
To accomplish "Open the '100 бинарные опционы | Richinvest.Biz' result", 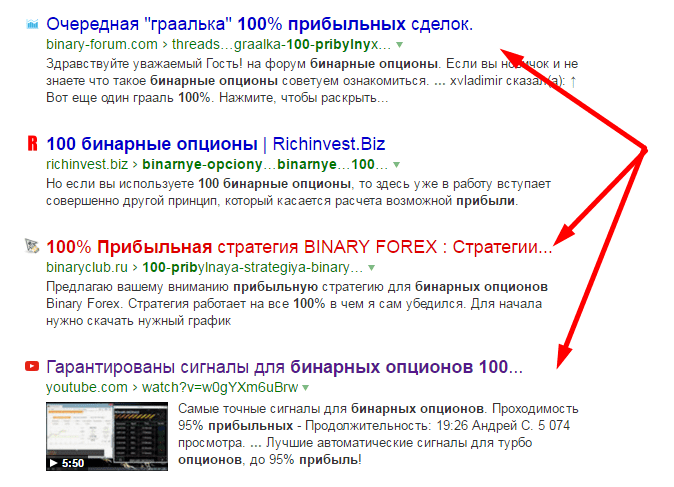I will coord(215,144).
